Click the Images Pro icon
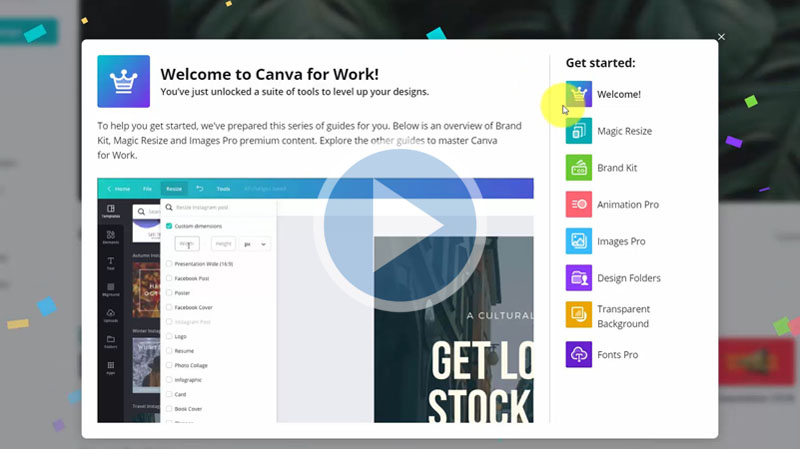 [x=579, y=241]
